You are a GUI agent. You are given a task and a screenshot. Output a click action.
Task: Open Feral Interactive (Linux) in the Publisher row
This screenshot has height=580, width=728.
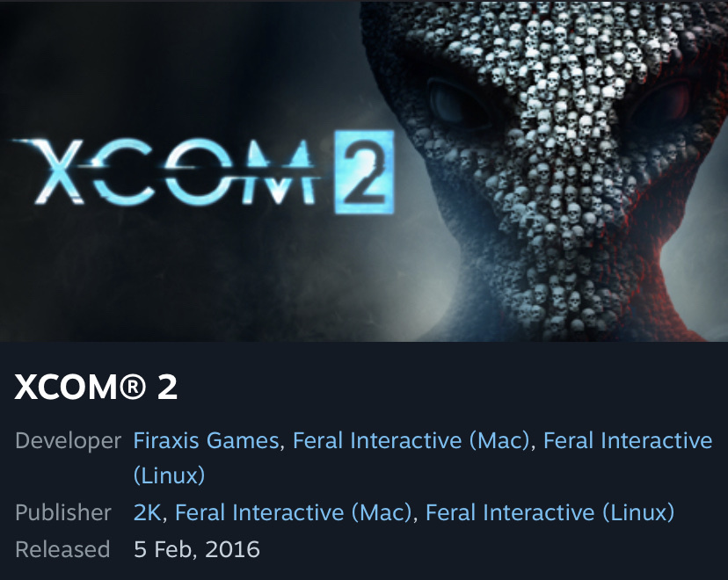[x=550, y=512]
